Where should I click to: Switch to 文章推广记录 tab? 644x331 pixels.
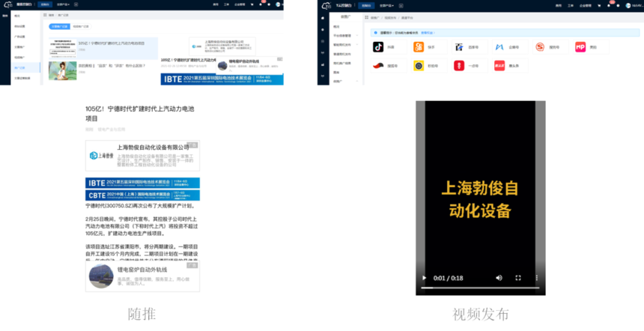(x=60, y=26)
